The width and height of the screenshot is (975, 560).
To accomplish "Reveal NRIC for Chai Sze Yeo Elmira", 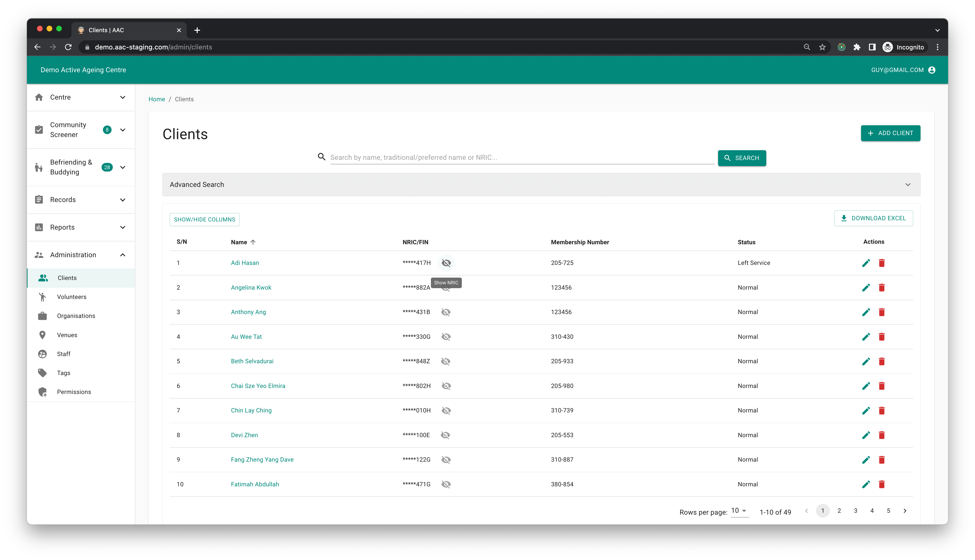I will (x=446, y=386).
